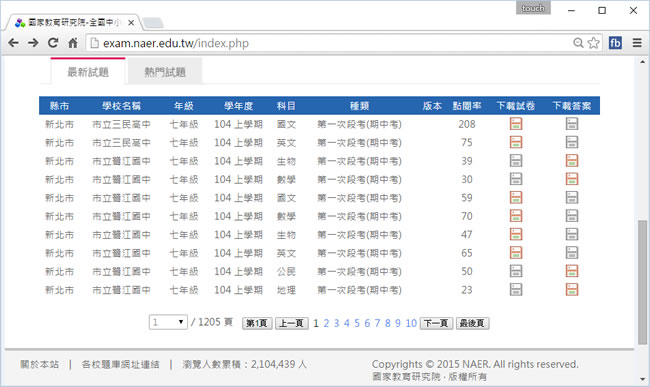Click the 學校名稱 column header
This screenshot has height=387, width=650.
[121, 106]
